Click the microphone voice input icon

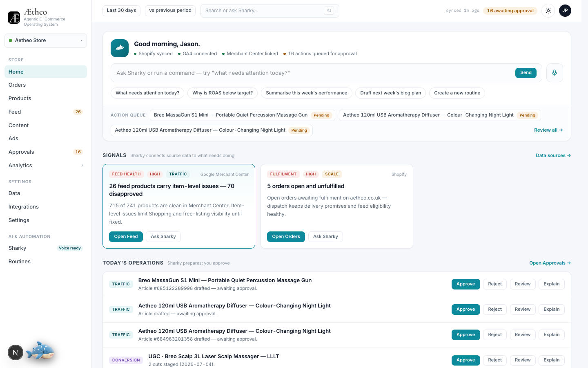[x=555, y=73]
